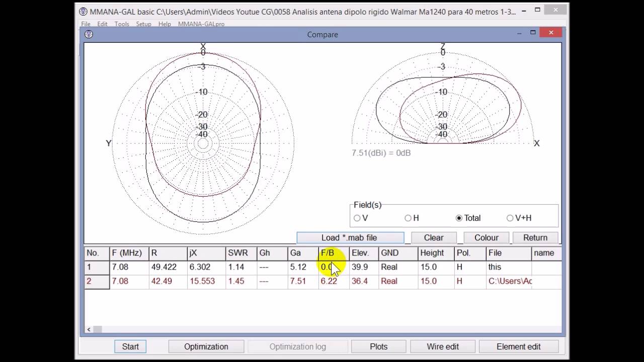Click the jX value 6.302
This screenshot has width=644, height=362.
tap(200, 267)
